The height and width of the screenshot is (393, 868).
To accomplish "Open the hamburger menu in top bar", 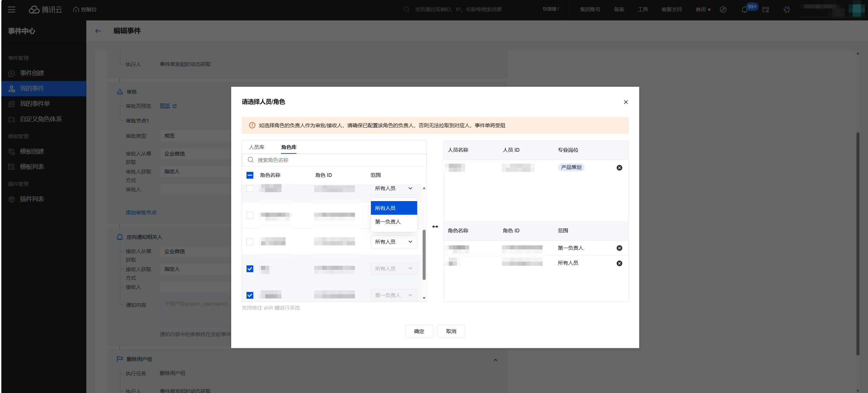I will [x=12, y=10].
